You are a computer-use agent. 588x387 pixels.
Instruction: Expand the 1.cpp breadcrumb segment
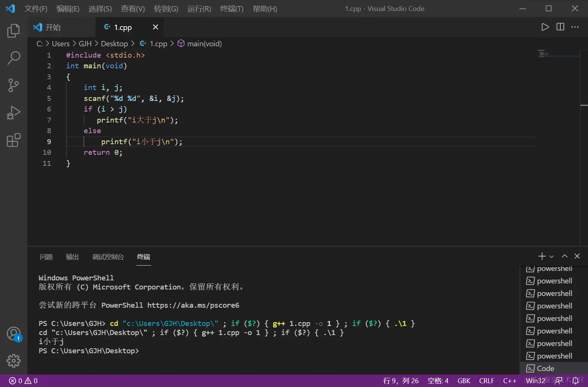tap(154, 44)
